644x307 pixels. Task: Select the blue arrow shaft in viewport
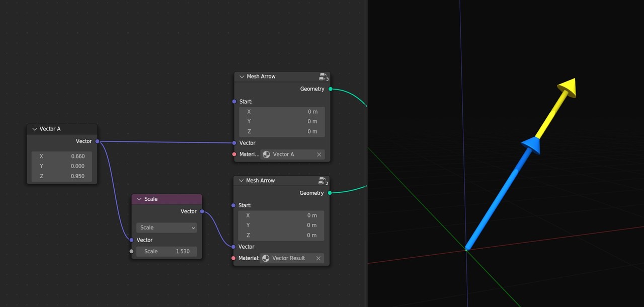[x=496, y=203]
